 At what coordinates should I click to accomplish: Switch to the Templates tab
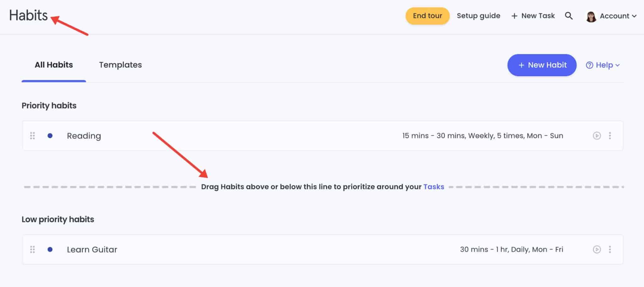pos(120,65)
